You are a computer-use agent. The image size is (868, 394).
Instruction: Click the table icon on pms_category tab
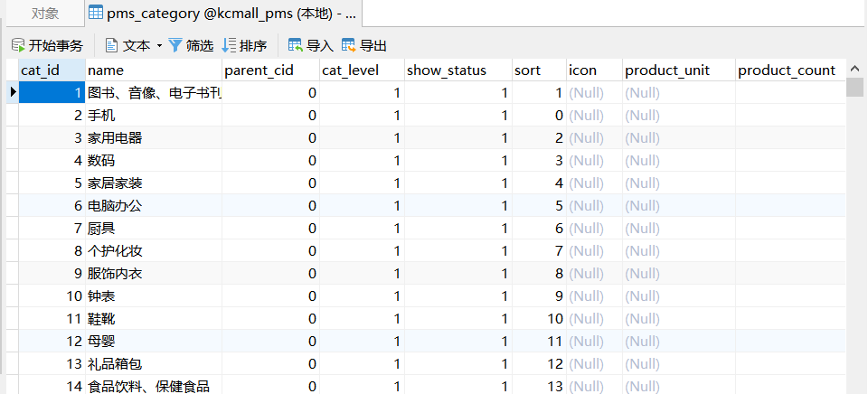[96, 14]
